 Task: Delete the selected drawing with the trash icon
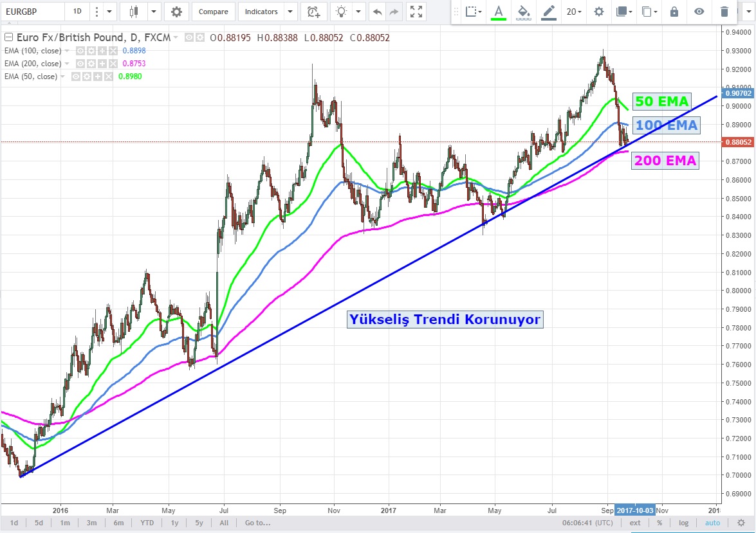[x=724, y=12]
